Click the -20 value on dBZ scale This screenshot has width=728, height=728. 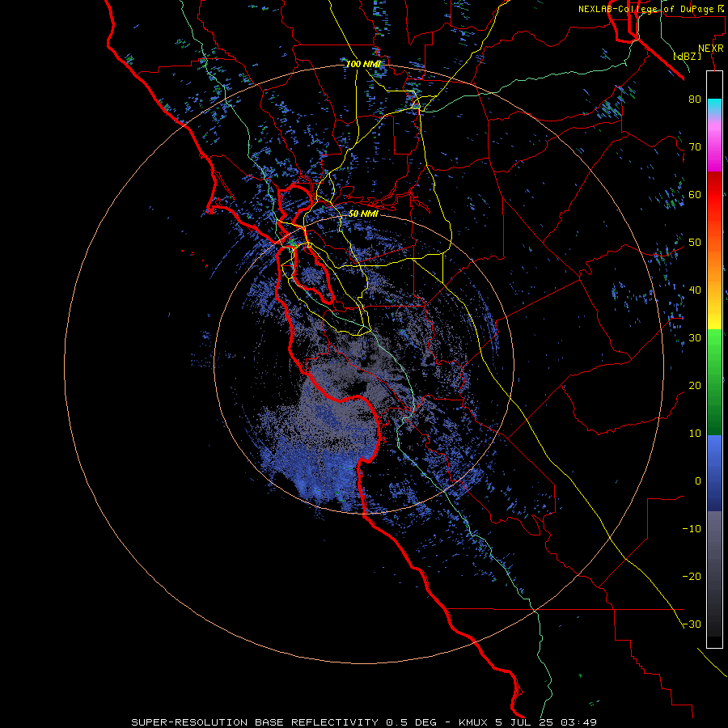coord(692,576)
